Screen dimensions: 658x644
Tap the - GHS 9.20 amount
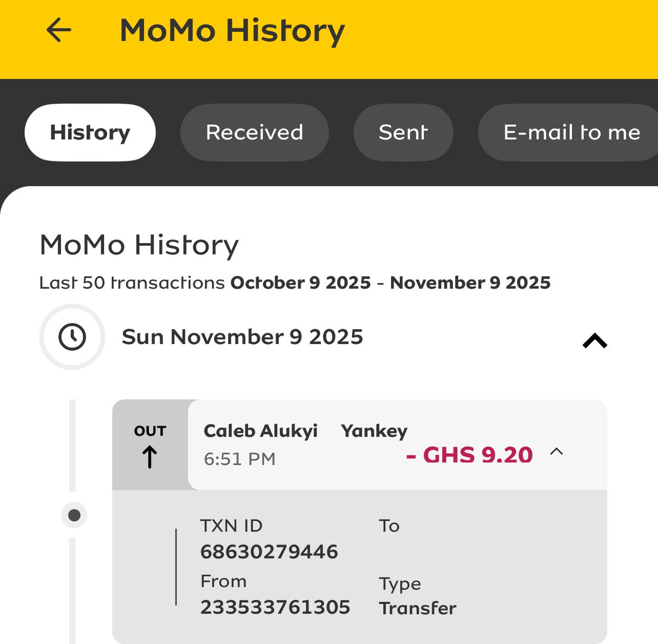tap(469, 455)
